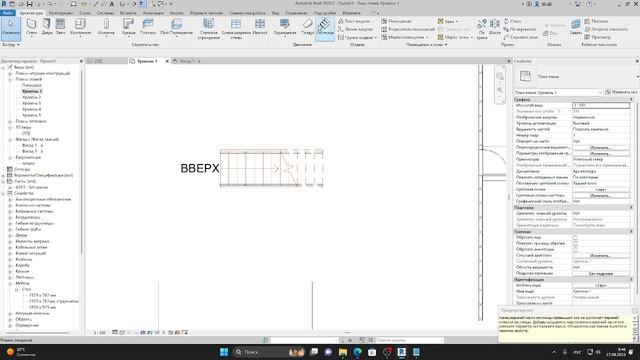The width and height of the screenshot is (640, 360).
Task: Switch to the {3D} view tab
Action: [x=98, y=61]
